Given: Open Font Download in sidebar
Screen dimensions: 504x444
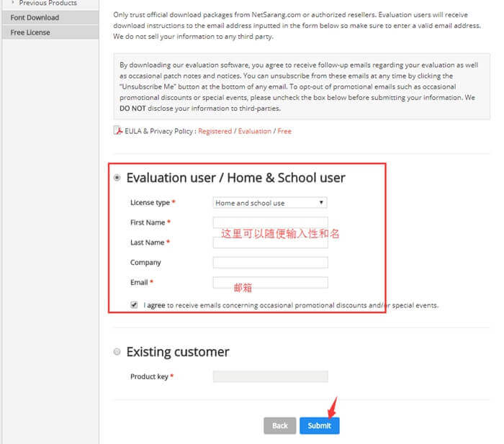Looking at the screenshot, I should pos(35,17).
